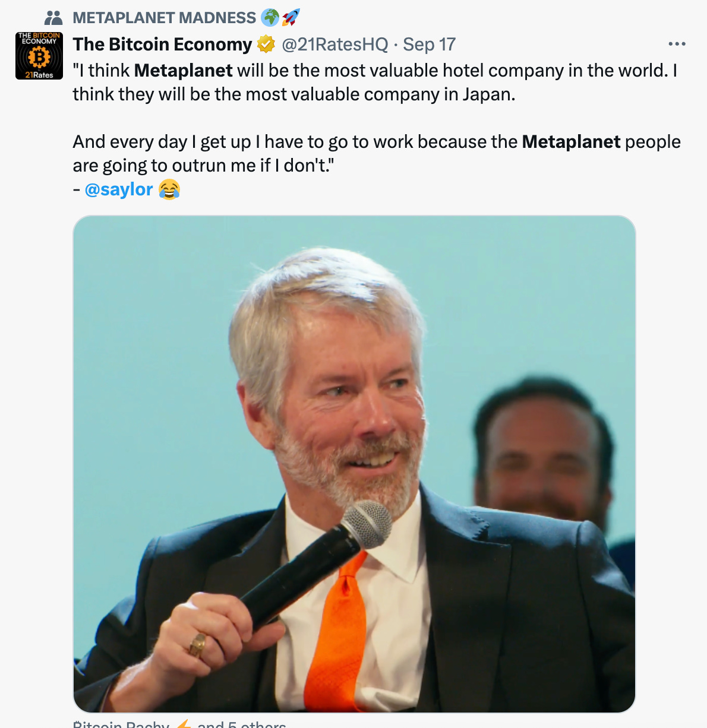Expand the post options with the three dots
Viewport: 707px width, 728px height.
coord(677,43)
